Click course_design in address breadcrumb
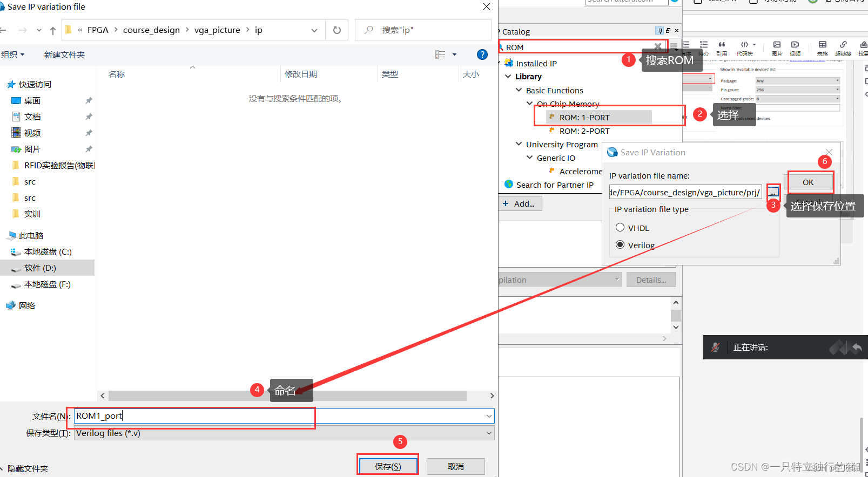 click(151, 30)
